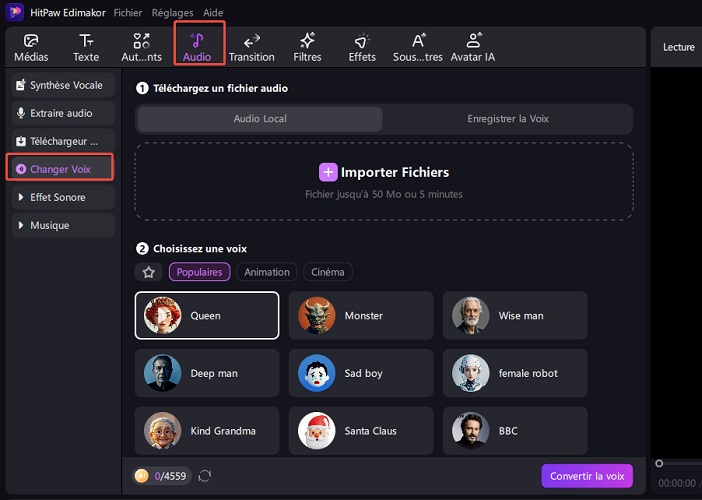Open the Médias panel
The width and height of the screenshot is (702, 500).
click(x=31, y=47)
